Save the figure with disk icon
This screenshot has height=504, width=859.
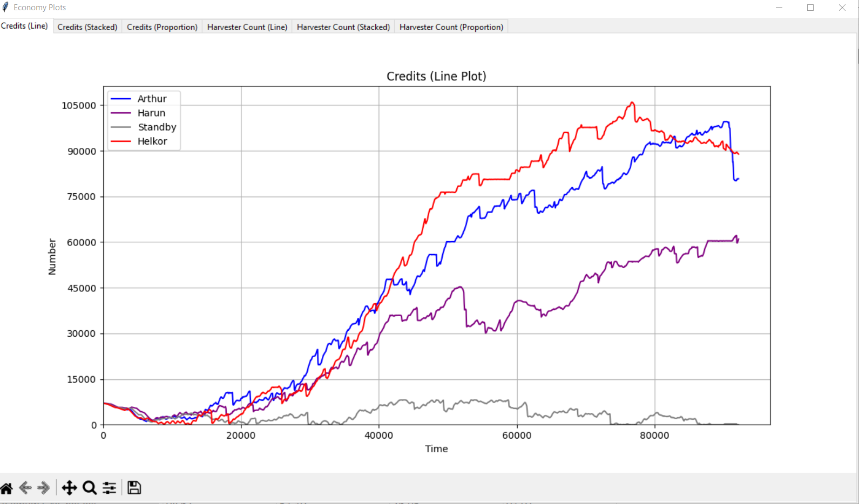pos(134,488)
